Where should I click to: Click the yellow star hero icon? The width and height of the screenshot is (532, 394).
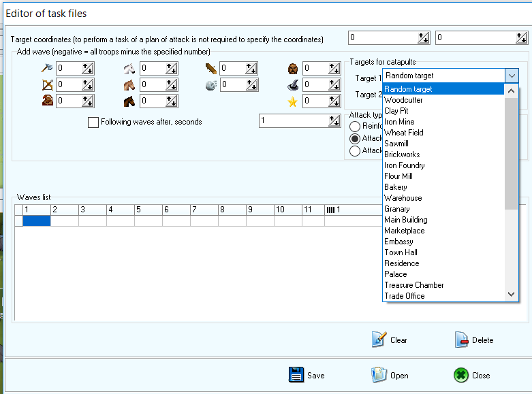click(293, 101)
